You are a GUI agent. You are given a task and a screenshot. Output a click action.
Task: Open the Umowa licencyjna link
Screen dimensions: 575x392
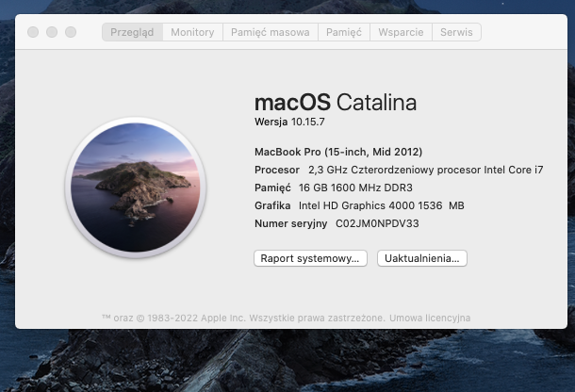coord(430,318)
